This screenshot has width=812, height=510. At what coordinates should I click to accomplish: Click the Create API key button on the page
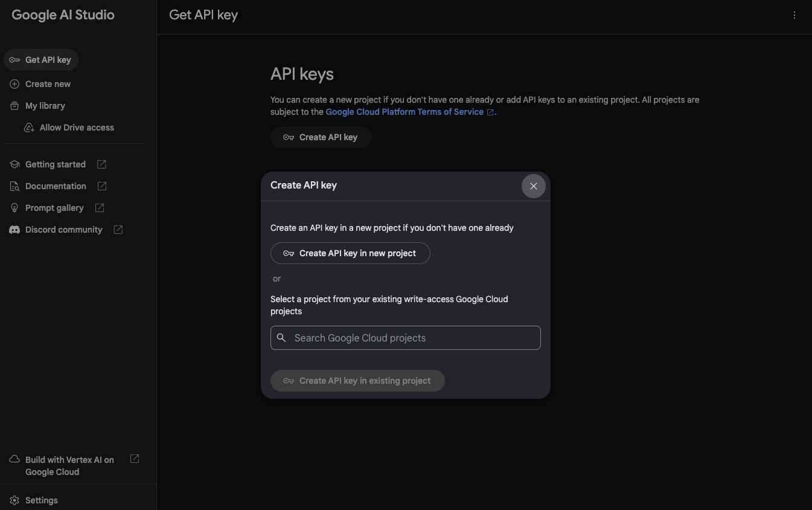[321, 137]
